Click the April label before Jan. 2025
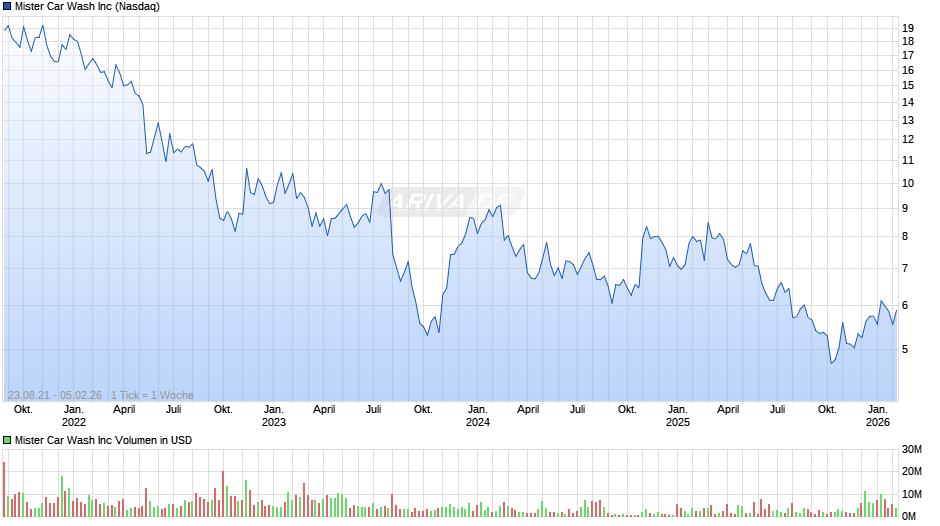The width and height of the screenshot is (940, 526). pyautogui.click(x=528, y=410)
